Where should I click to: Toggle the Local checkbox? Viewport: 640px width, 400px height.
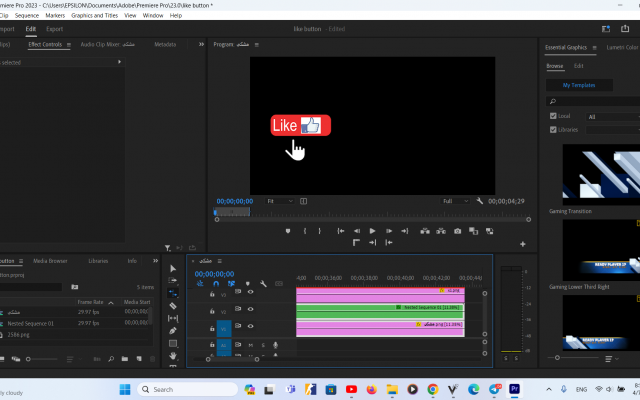click(x=553, y=116)
